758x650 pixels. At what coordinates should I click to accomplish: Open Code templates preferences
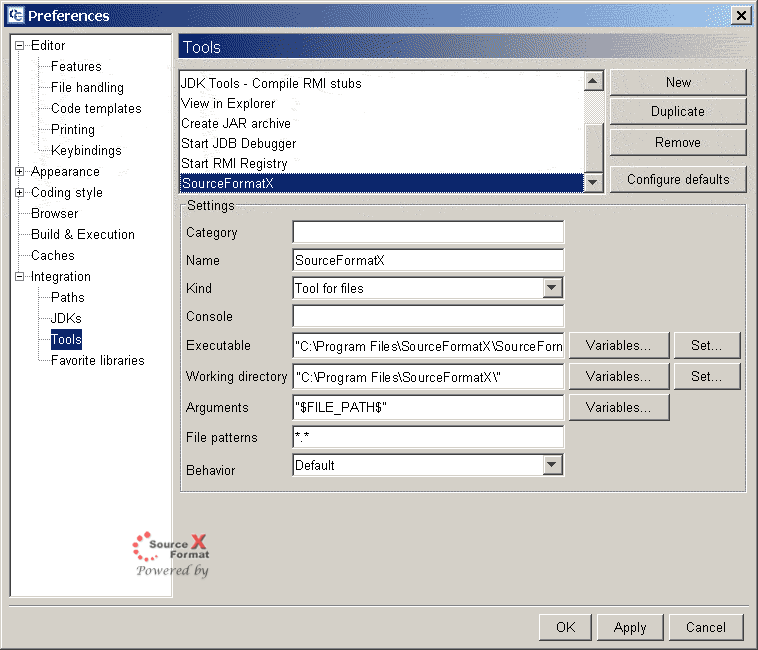click(96, 108)
